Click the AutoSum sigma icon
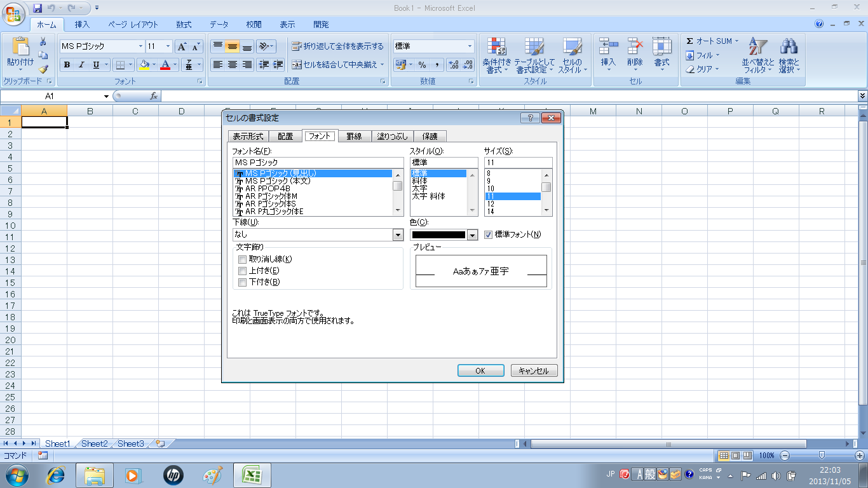 coord(690,41)
